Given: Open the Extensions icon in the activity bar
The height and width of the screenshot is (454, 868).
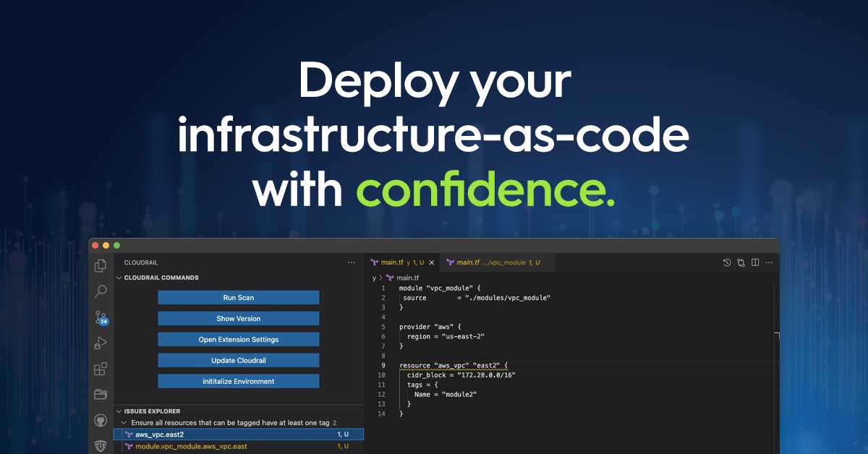Looking at the screenshot, I should (x=101, y=367).
